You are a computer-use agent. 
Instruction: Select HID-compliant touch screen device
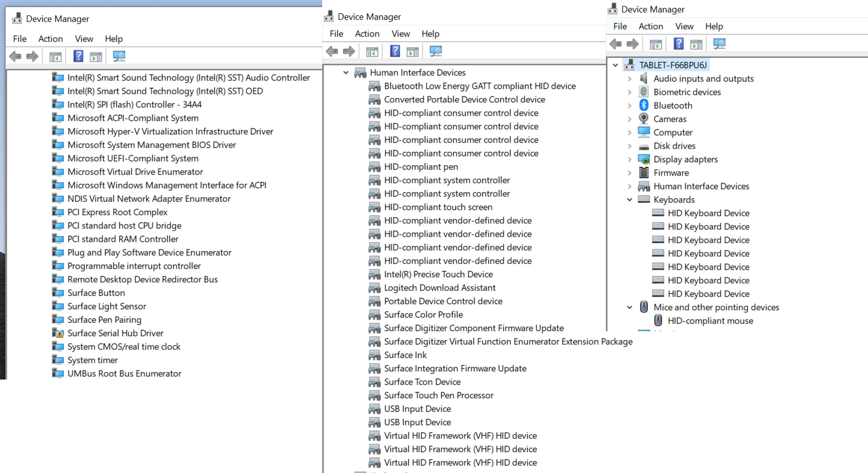[438, 207]
